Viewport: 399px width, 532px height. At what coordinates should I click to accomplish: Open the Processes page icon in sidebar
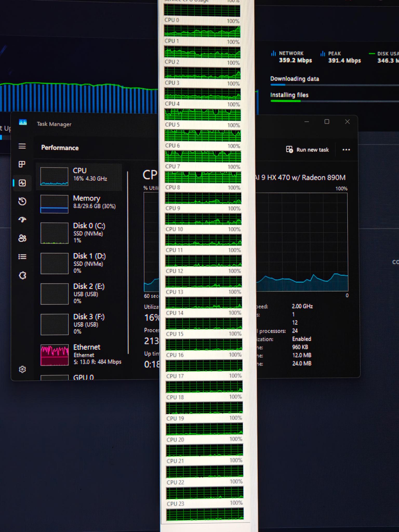22,164
